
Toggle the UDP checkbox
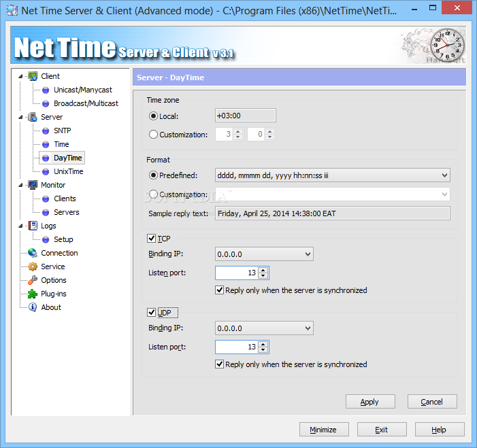151,312
